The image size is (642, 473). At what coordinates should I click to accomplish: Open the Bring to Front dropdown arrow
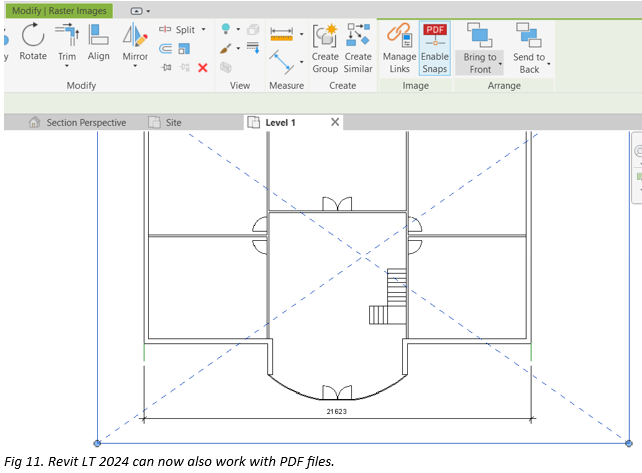[x=500, y=64]
